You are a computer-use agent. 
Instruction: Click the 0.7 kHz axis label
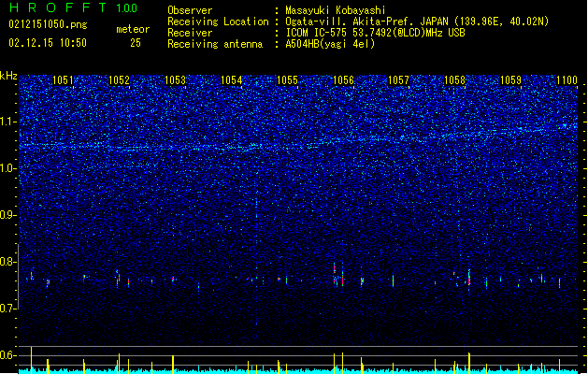[x=8, y=309]
